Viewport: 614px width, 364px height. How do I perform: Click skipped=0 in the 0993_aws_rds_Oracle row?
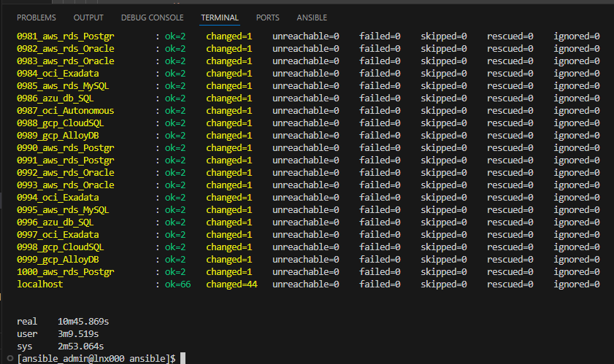tap(444, 185)
